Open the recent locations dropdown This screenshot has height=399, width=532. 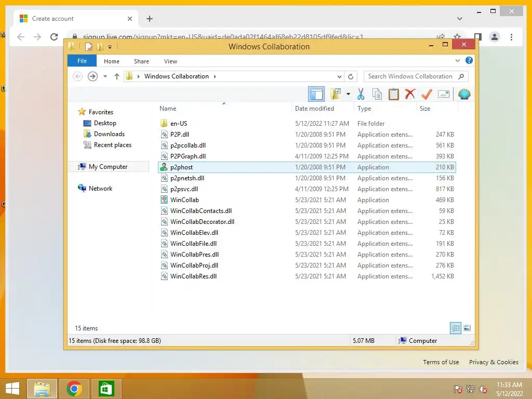(x=105, y=76)
